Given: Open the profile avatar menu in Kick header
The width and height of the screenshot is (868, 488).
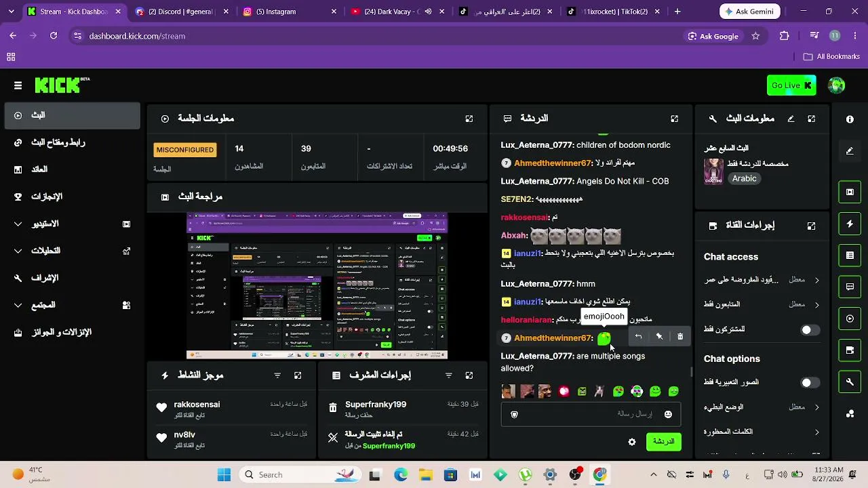Looking at the screenshot, I should tap(837, 85).
